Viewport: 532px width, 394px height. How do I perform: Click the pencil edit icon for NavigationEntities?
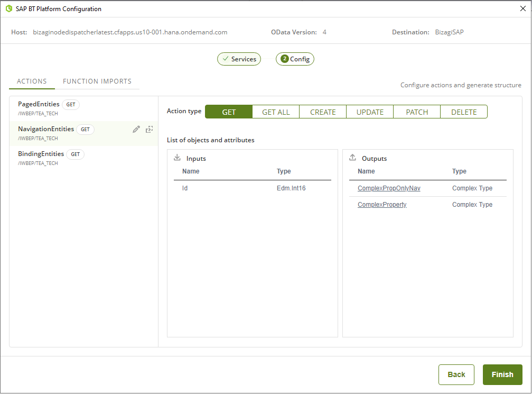tap(136, 129)
